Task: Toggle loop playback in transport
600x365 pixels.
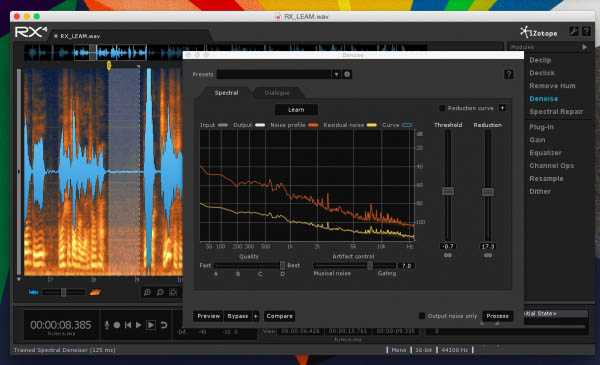Action: point(164,325)
